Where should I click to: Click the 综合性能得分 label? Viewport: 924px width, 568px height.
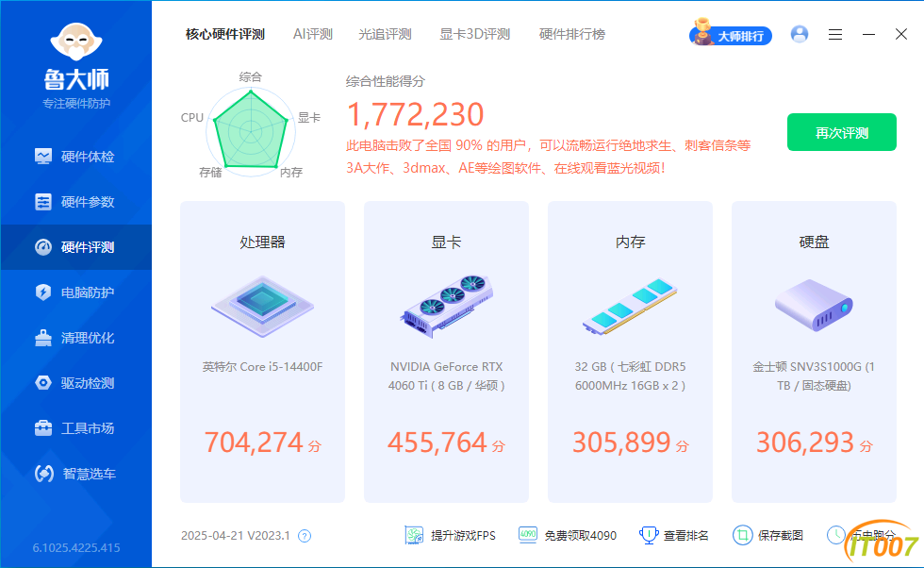pyautogui.click(x=386, y=81)
